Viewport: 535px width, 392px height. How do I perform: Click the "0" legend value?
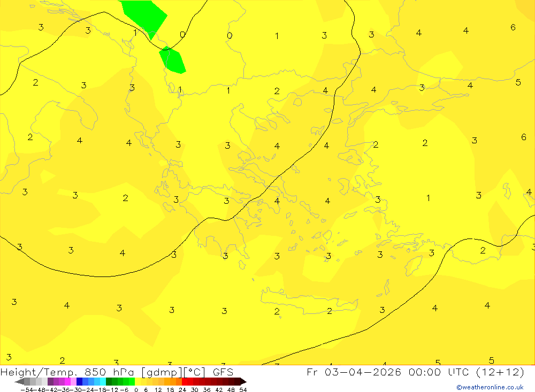tap(136, 390)
